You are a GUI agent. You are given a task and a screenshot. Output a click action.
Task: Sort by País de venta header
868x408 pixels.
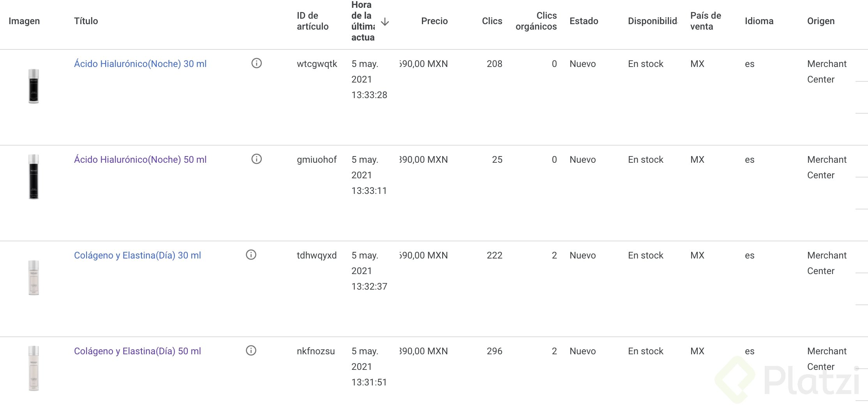click(x=706, y=21)
